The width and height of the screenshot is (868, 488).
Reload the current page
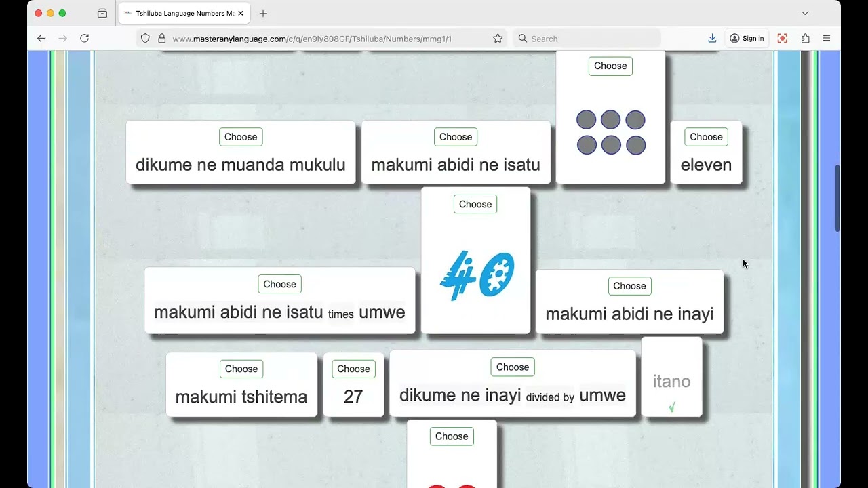85,39
